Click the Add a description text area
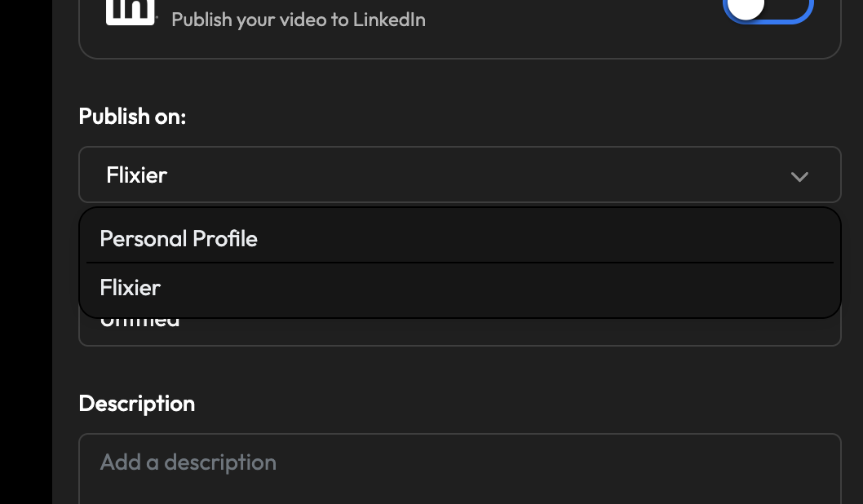This screenshot has height=504, width=863. click(459, 469)
